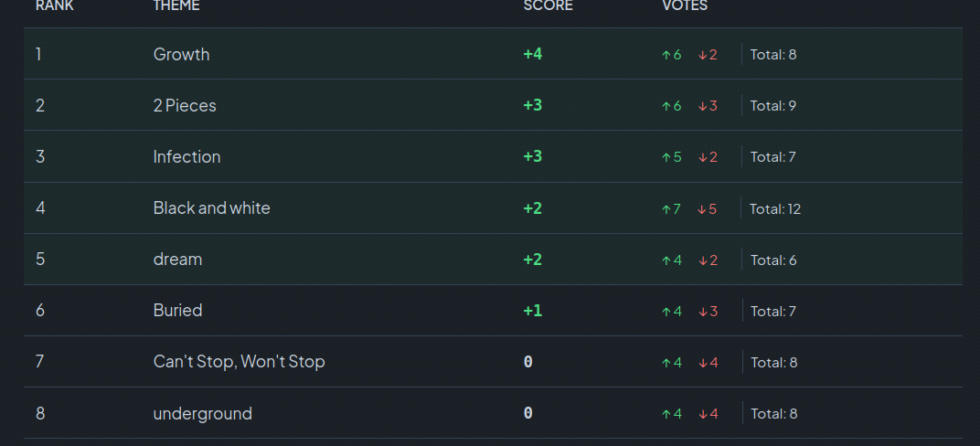This screenshot has height=446, width=980.
Task: Upvote the Buried theme
Action: (666, 312)
